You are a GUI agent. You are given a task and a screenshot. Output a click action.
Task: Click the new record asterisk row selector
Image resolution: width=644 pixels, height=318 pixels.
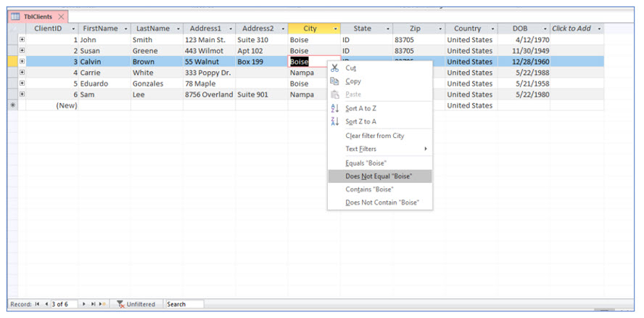coord(12,105)
